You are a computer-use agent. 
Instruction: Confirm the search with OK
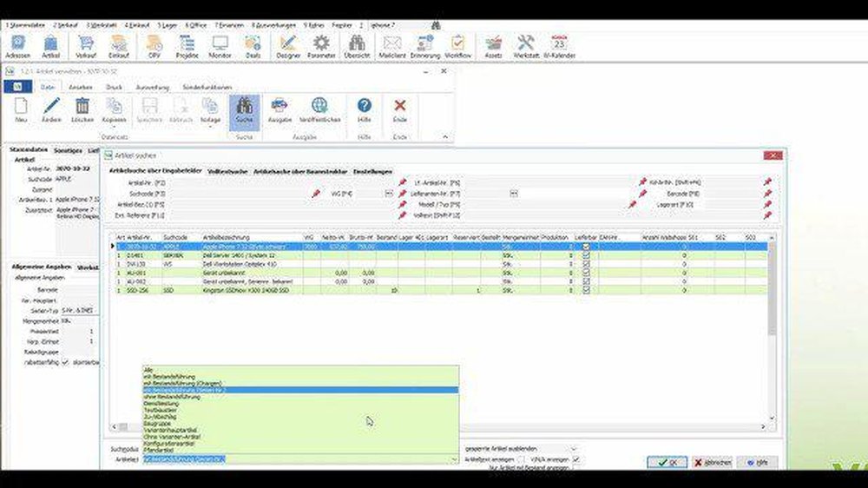667,462
